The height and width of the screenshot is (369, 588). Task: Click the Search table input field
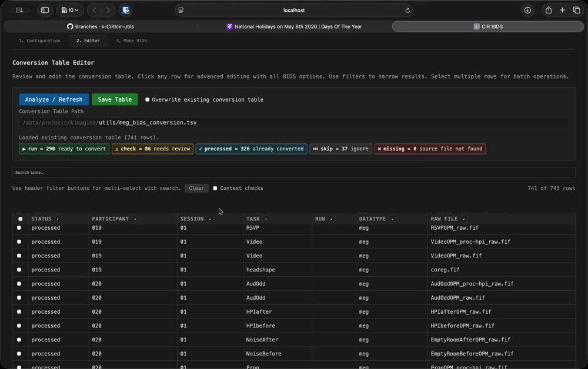click(x=293, y=172)
